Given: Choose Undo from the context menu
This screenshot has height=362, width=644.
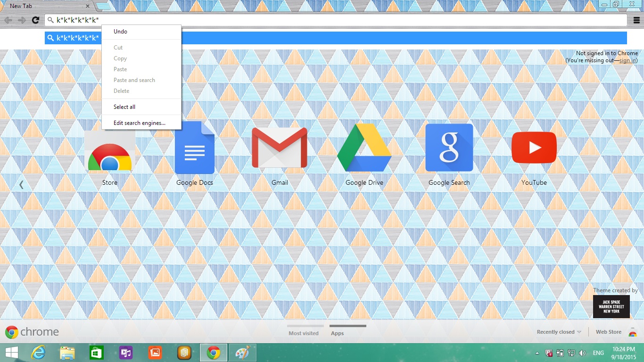Looking at the screenshot, I should pos(141,32).
